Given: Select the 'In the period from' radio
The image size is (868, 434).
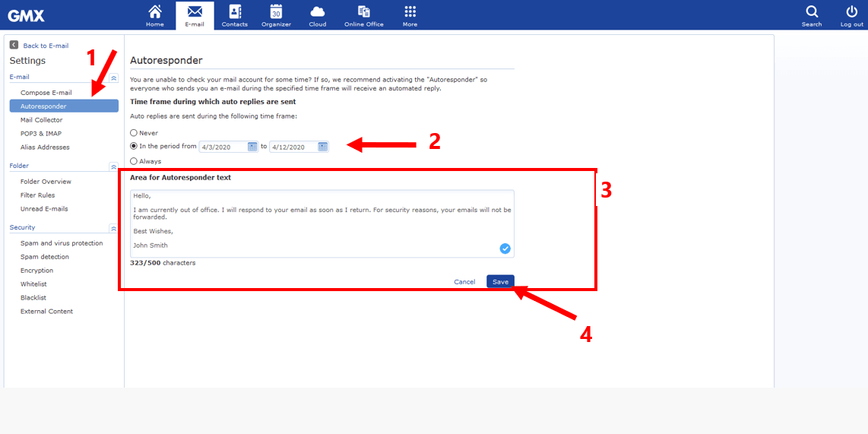Looking at the screenshot, I should point(134,147).
